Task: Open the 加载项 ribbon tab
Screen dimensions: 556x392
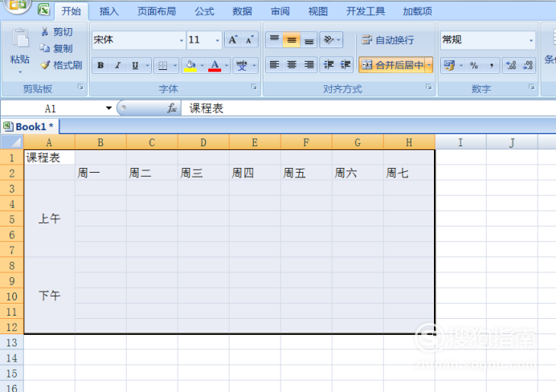Action: 417,11
